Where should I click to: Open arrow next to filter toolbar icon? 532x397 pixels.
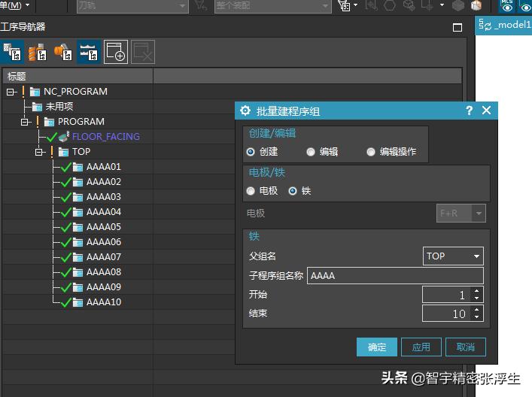(355, 5)
